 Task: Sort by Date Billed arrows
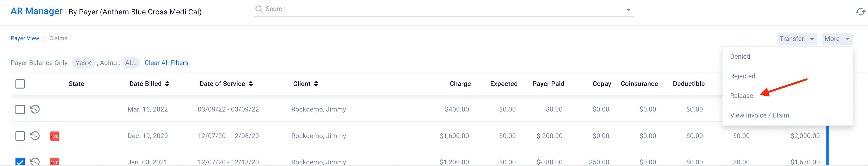(x=168, y=84)
